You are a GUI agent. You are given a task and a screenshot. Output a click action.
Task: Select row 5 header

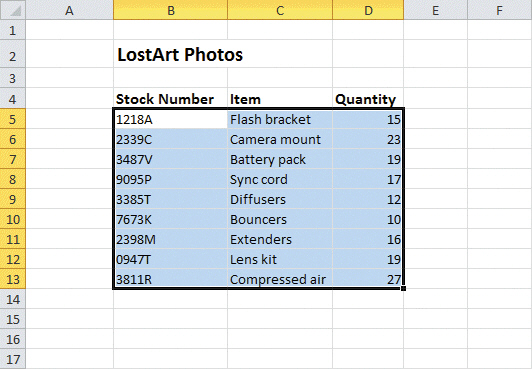pos(13,119)
